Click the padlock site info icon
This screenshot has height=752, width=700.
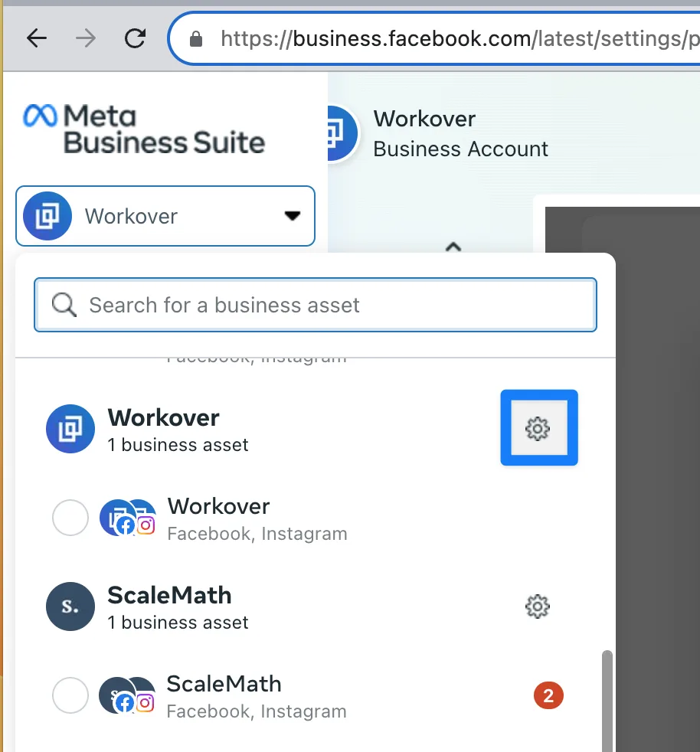pos(197,38)
